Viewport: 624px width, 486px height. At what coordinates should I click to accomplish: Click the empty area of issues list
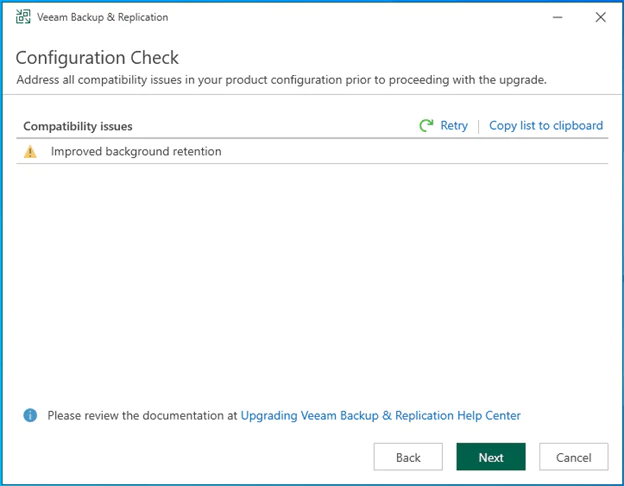[x=312, y=280]
